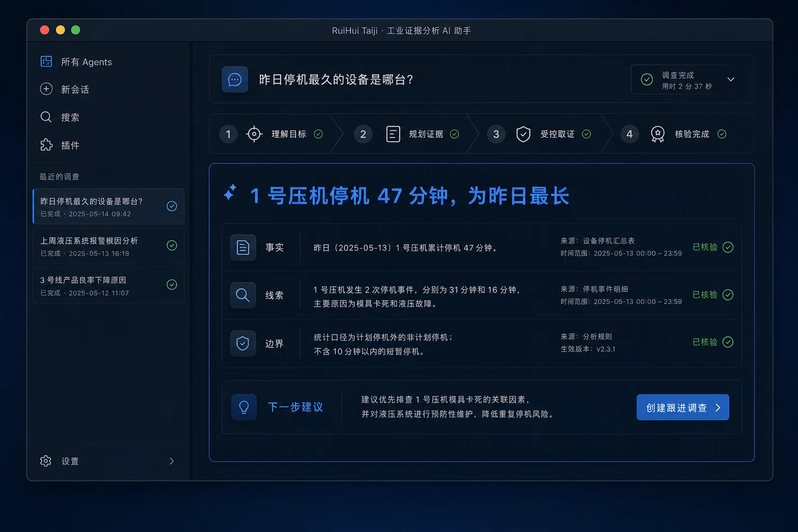Click the chat bubble icon beside the question
This screenshot has width=798, height=532.
click(x=235, y=79)
